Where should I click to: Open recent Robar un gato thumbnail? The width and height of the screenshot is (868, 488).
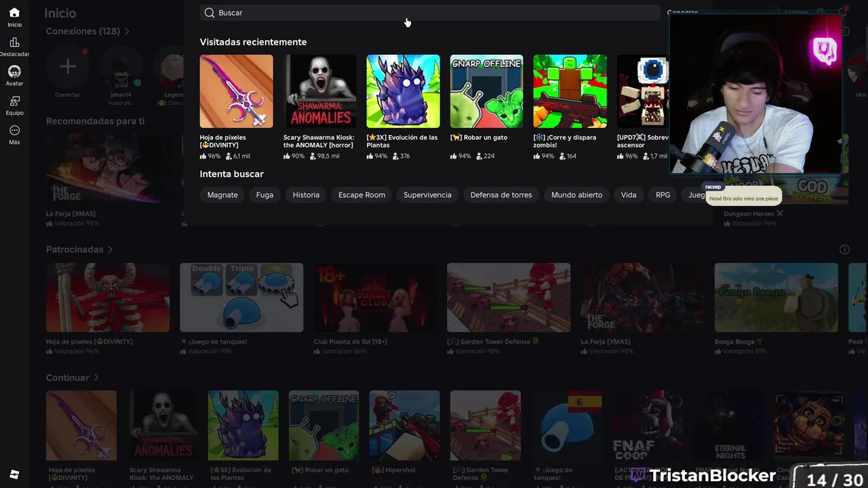[486, 91]
